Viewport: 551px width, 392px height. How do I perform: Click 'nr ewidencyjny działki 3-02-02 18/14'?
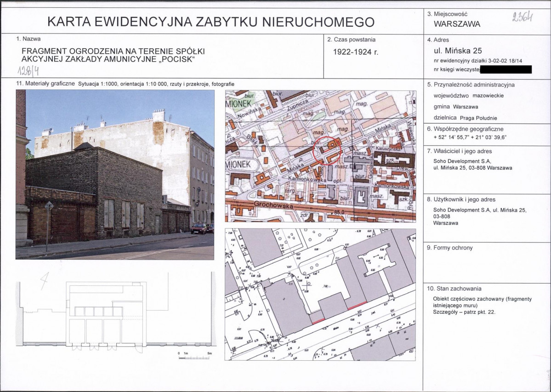(x=478, y=61)
